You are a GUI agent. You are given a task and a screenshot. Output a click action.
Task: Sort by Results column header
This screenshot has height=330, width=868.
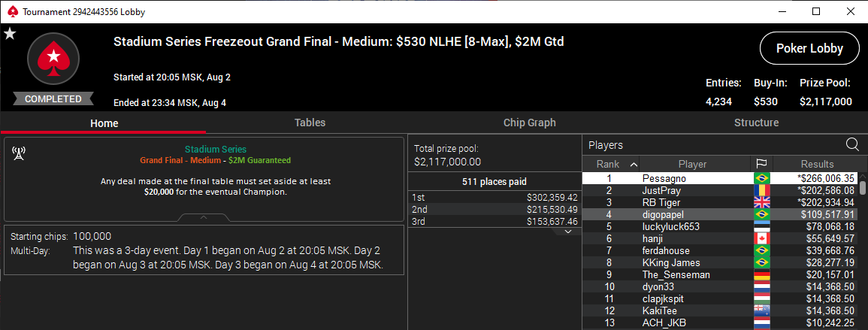(x=817, y=164)
